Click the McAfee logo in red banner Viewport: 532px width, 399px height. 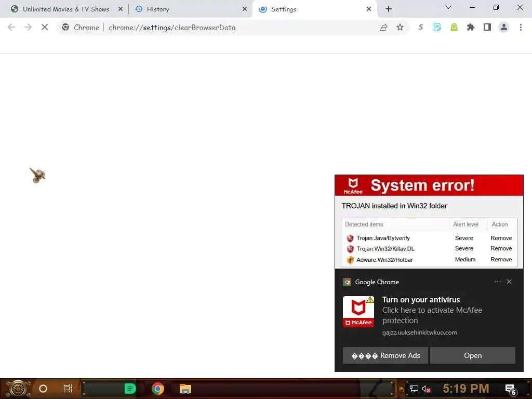353,186
